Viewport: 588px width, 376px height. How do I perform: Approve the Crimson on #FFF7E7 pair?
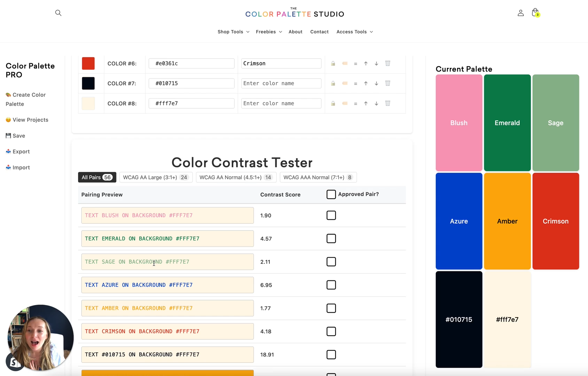(x=331, y=331)
